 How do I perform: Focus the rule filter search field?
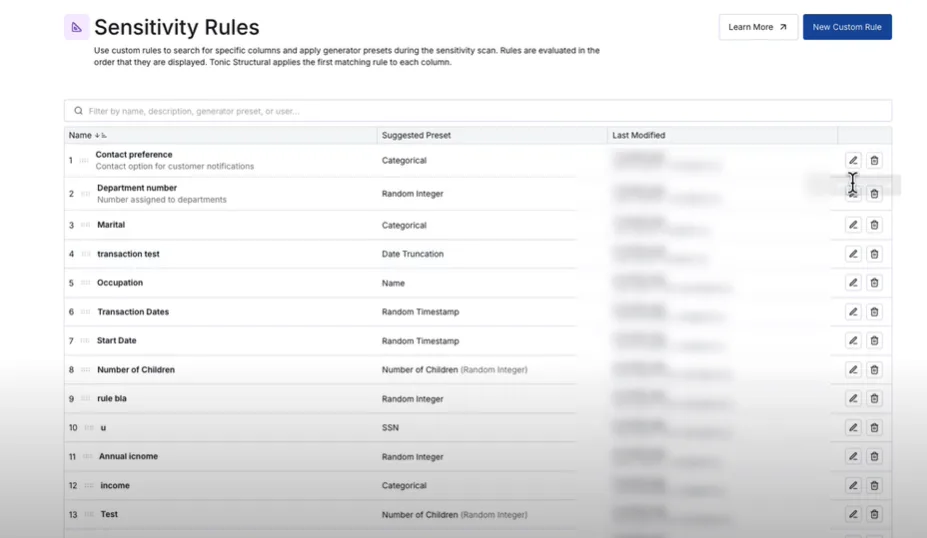point(478,111)
